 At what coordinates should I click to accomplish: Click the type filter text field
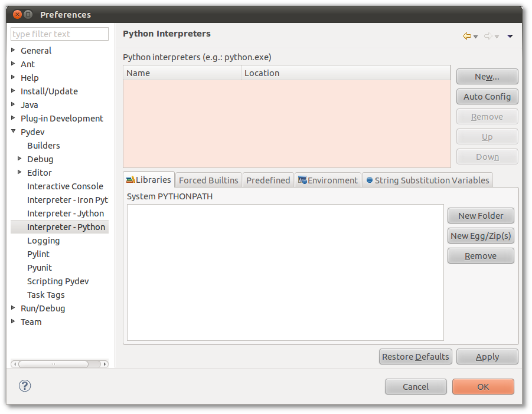point(60,34)
